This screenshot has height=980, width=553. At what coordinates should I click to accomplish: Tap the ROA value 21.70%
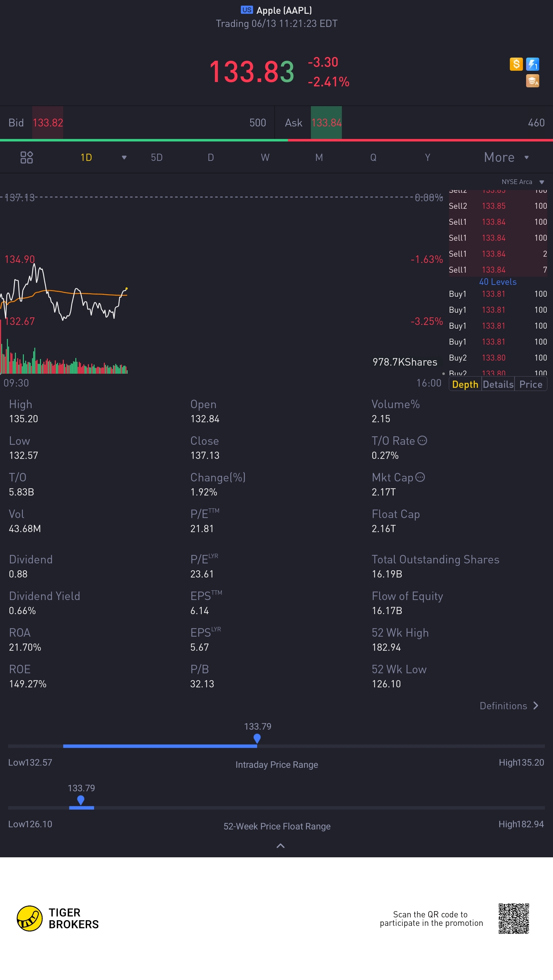(x=25, y=647)
